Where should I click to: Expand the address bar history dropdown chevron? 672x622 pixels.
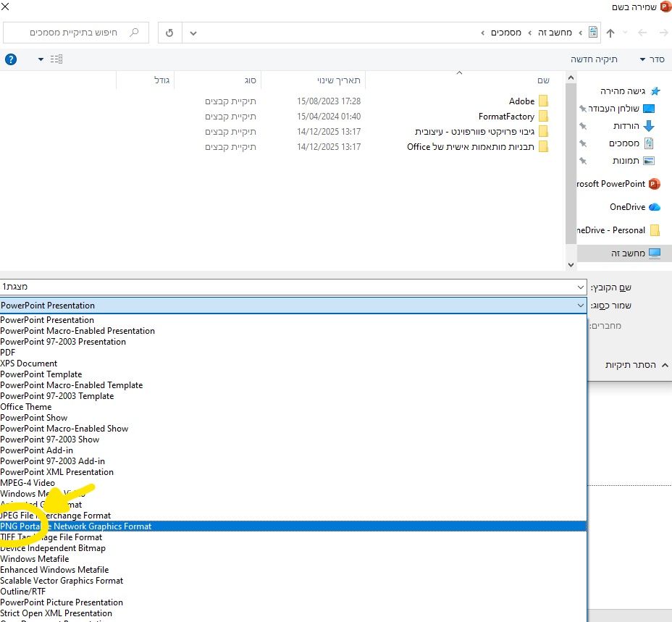coord(193,33)
